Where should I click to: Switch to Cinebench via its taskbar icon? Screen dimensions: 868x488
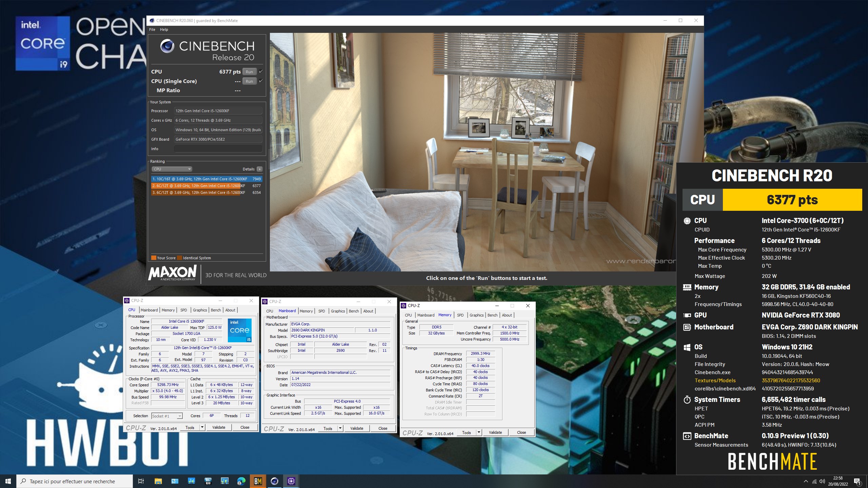point(274,481)
